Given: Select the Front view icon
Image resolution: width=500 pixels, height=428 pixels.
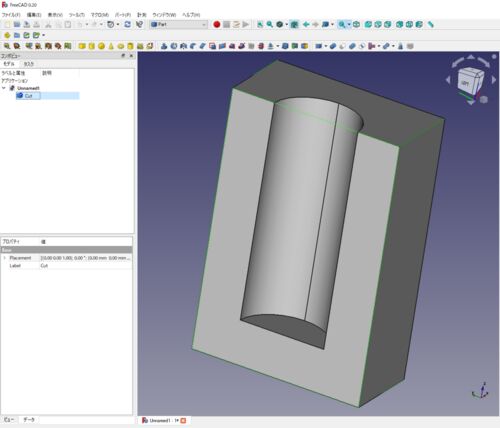Looking at the screenshot, I should (368, 25).
